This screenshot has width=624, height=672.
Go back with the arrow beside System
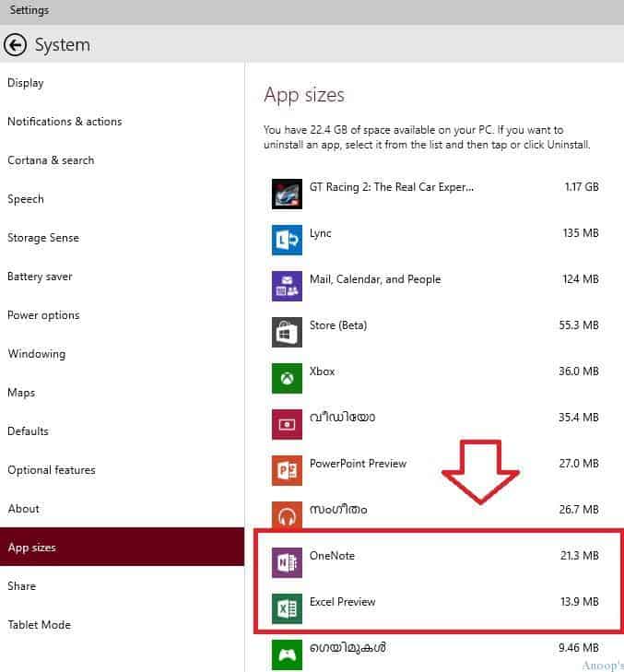[15, 44]
